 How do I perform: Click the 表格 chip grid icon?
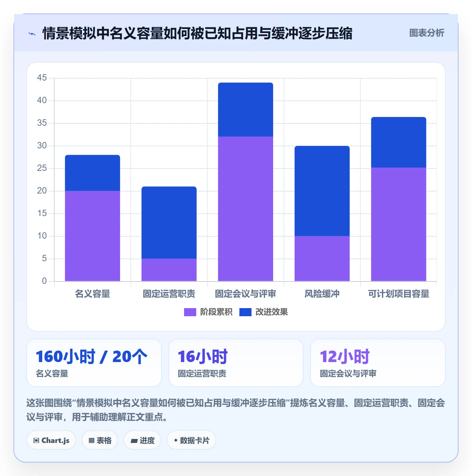tap(91, 441)
